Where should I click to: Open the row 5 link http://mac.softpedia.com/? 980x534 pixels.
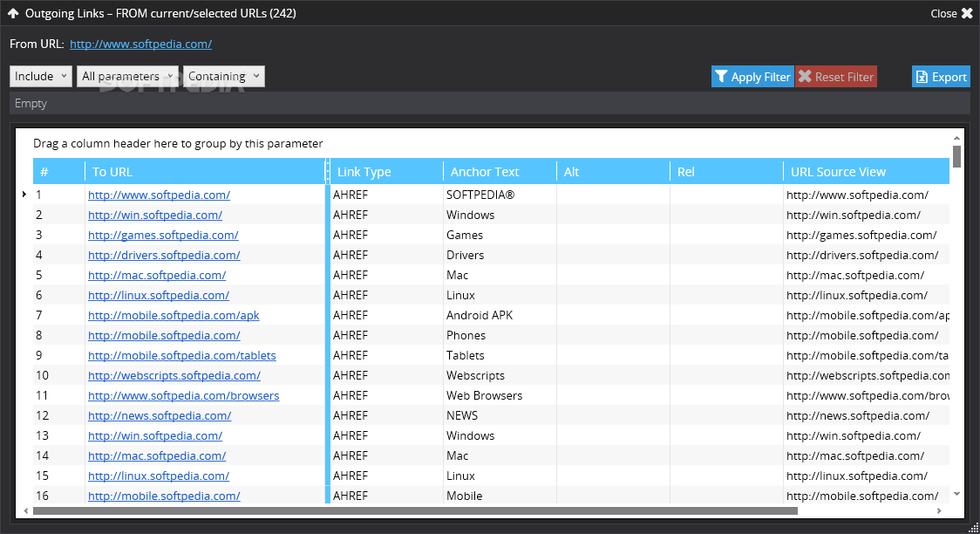click(157, 275)
